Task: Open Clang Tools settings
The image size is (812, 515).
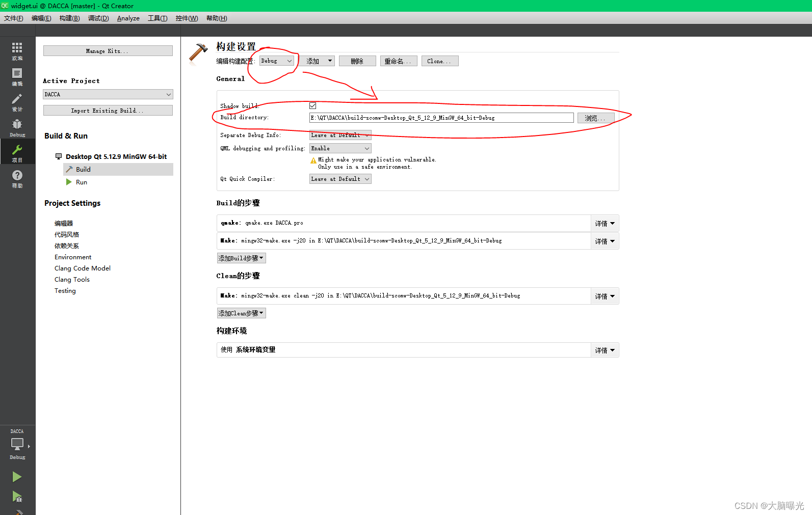Action: (72, 279)
